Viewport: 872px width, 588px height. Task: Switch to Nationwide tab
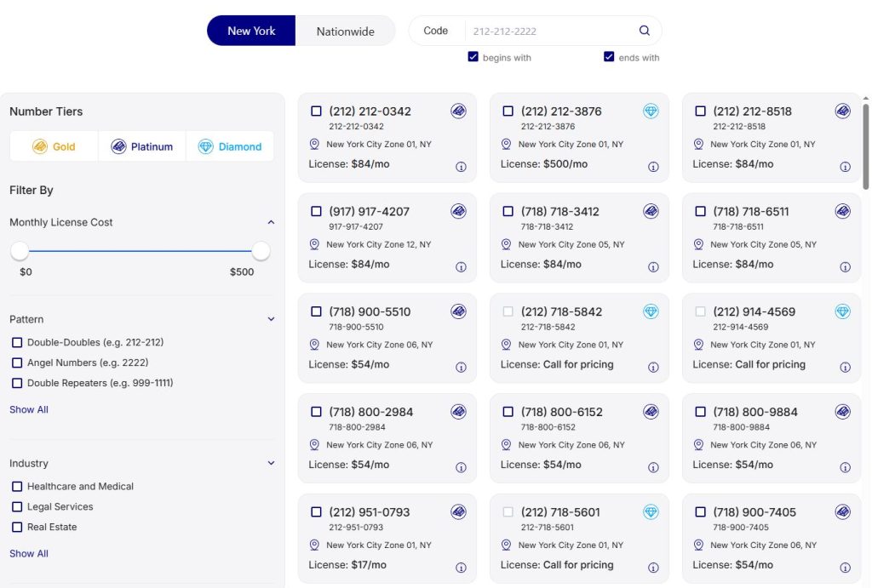[346, 31]
